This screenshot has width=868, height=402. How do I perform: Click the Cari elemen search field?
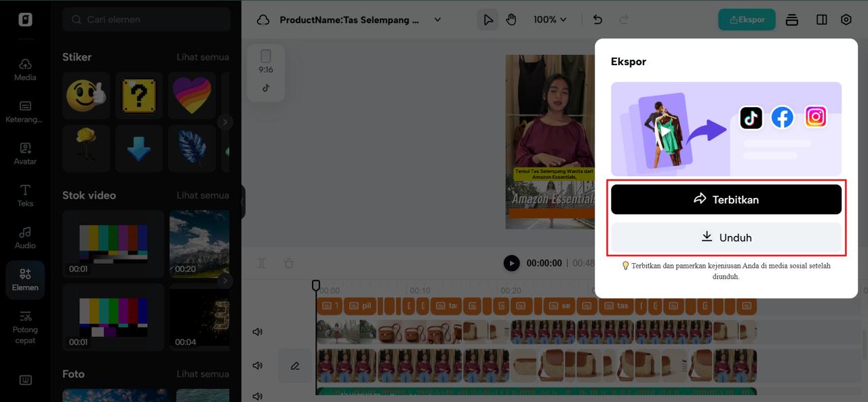[146, 20]
